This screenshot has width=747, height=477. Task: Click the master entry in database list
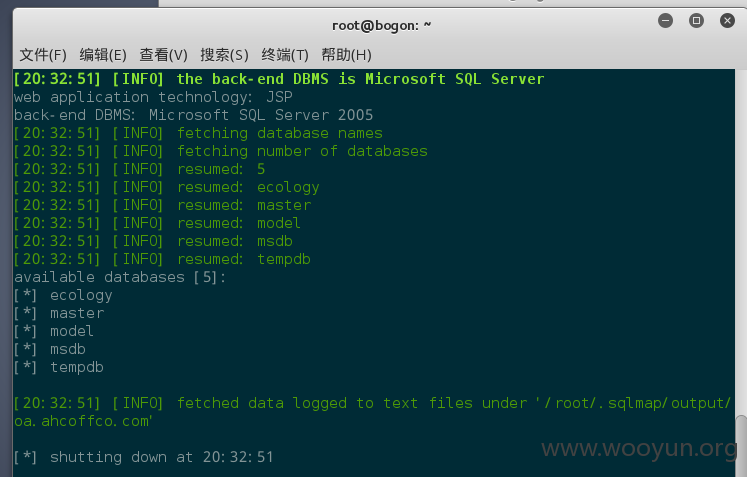tap(77, 313)
